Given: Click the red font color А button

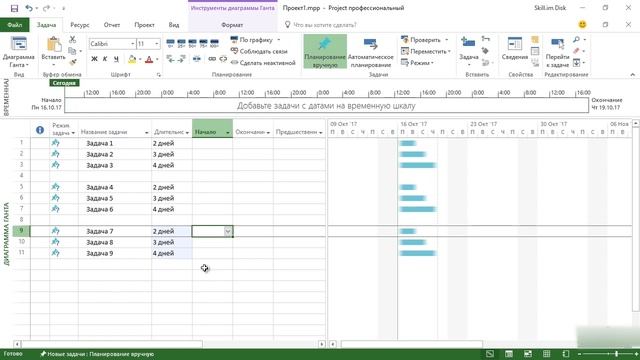Looking at the screenshot, I should [149, 60].
